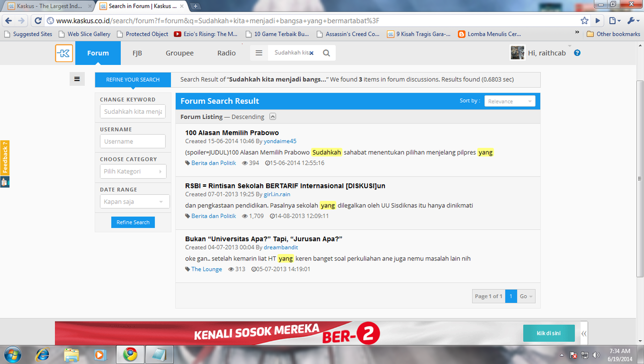This screenshot has height=364, width=644.
Task: Click the search magnifier icon
Action: point(327,53)
